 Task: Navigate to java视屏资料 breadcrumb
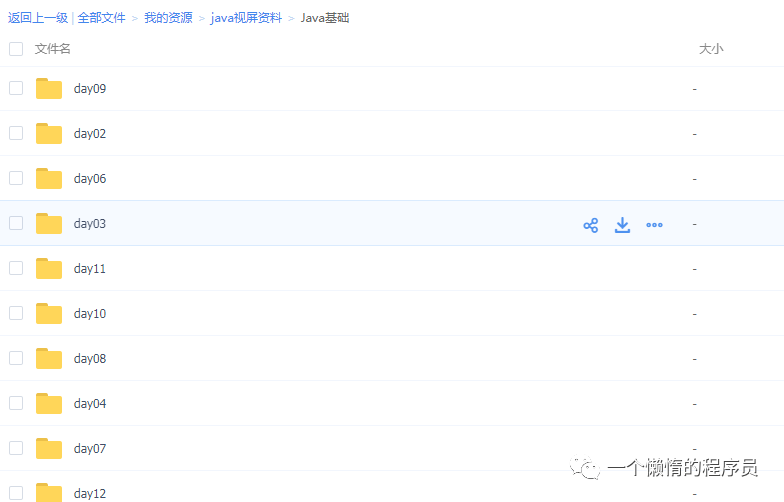(x=246, y=18)
